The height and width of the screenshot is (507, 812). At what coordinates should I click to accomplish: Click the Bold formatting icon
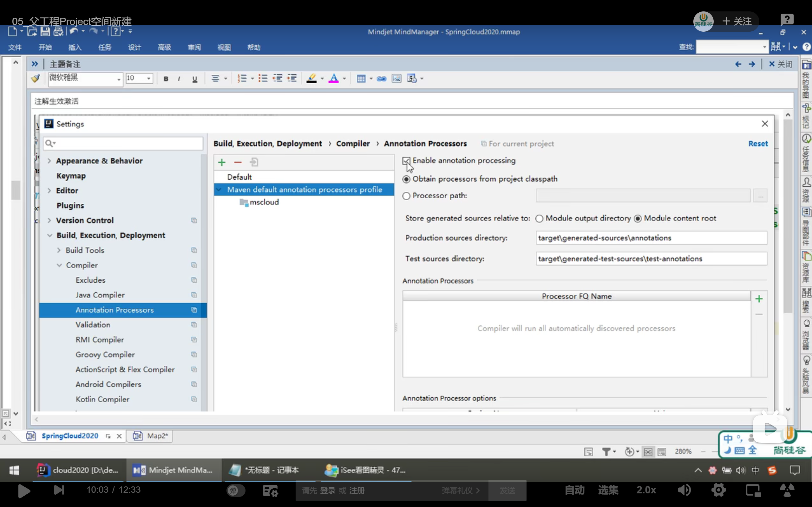(x=166, y=79)
